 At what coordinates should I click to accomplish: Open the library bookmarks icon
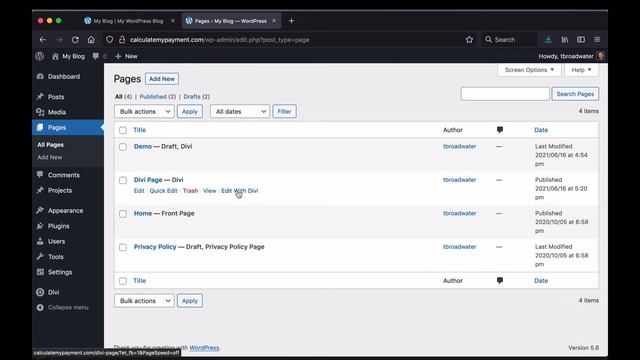pos(564,40)
